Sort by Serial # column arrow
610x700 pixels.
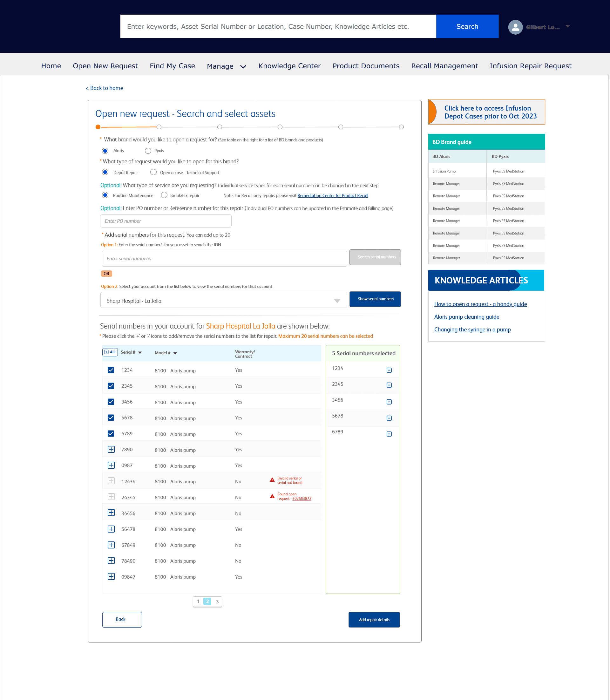140,353
